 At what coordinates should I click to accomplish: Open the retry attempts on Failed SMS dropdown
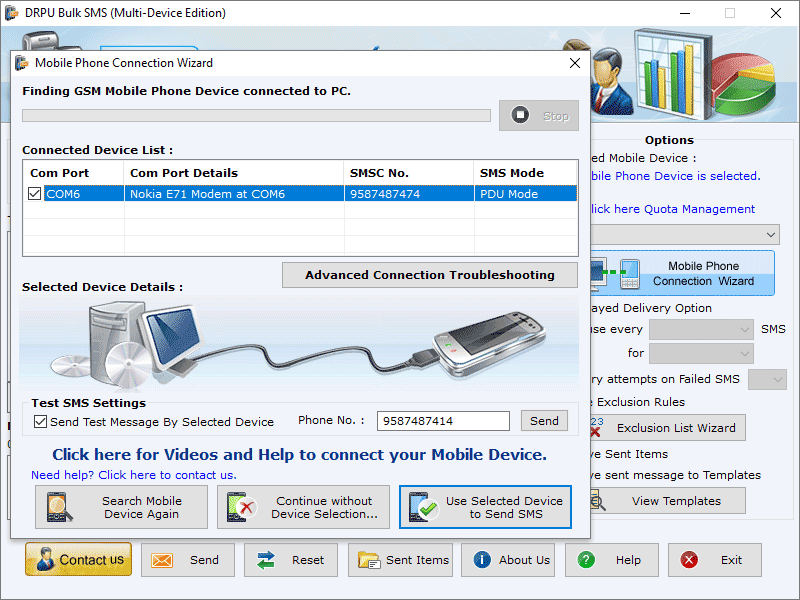tap(766, 379)
